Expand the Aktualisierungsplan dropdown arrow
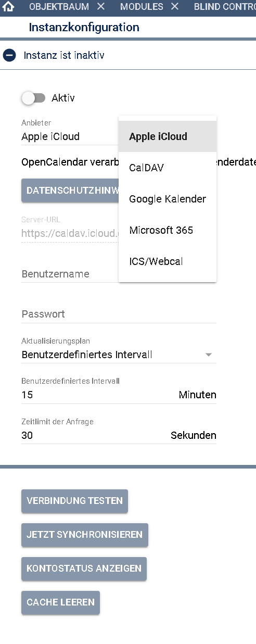The image size is (256, 644). pyautogui.click(x=209, y=355)
